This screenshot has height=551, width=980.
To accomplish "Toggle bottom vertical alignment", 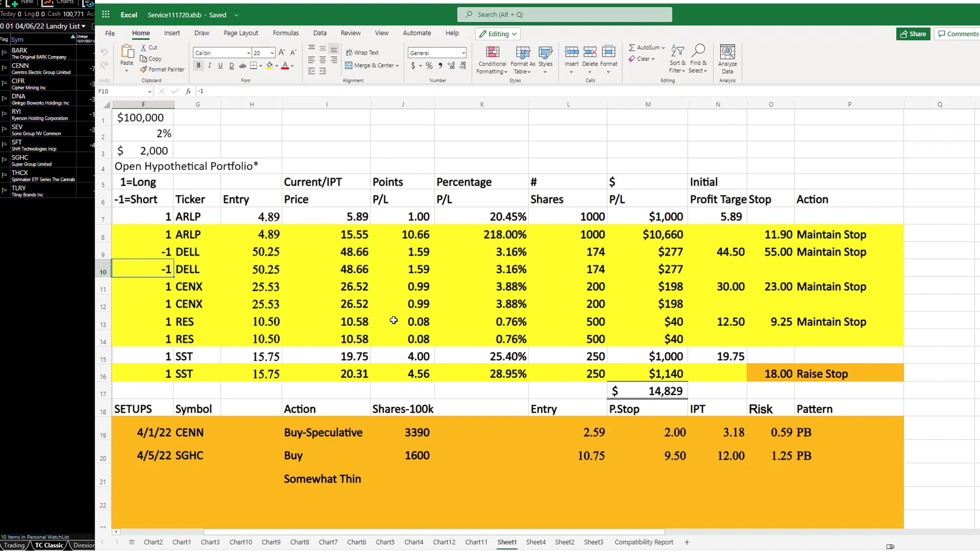I will 334,49.
